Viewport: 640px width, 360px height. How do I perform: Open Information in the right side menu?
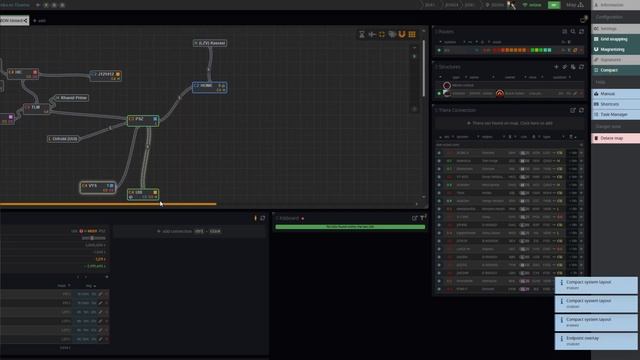[616, 5]
